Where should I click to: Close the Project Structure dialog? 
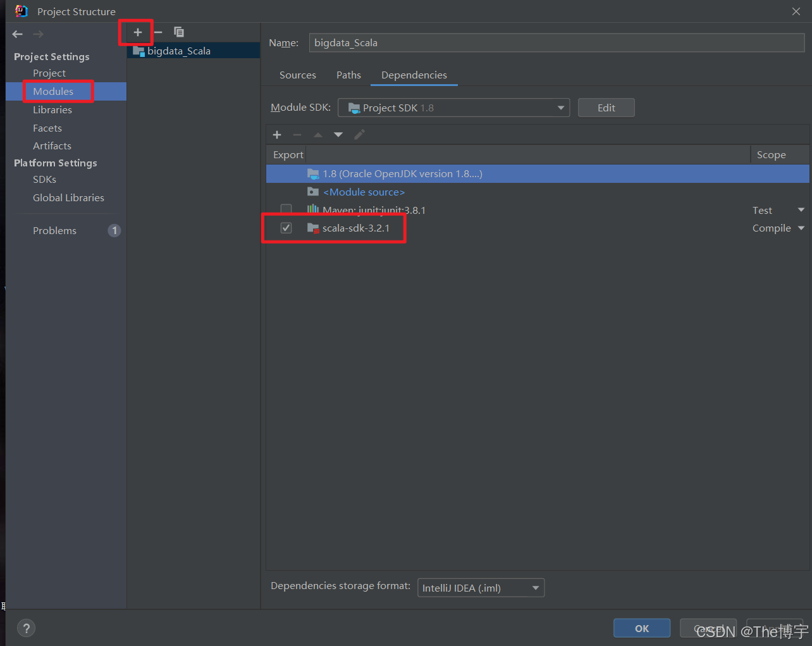pos(796,11)
